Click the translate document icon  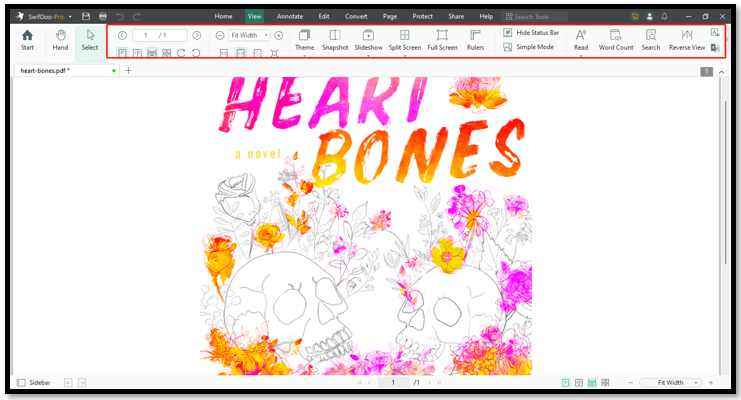tap(715, 48)
